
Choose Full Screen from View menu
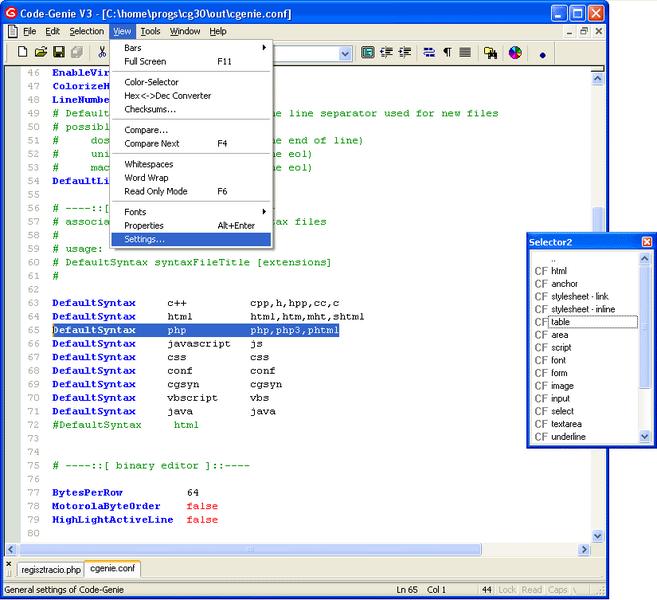pos(191,62)
